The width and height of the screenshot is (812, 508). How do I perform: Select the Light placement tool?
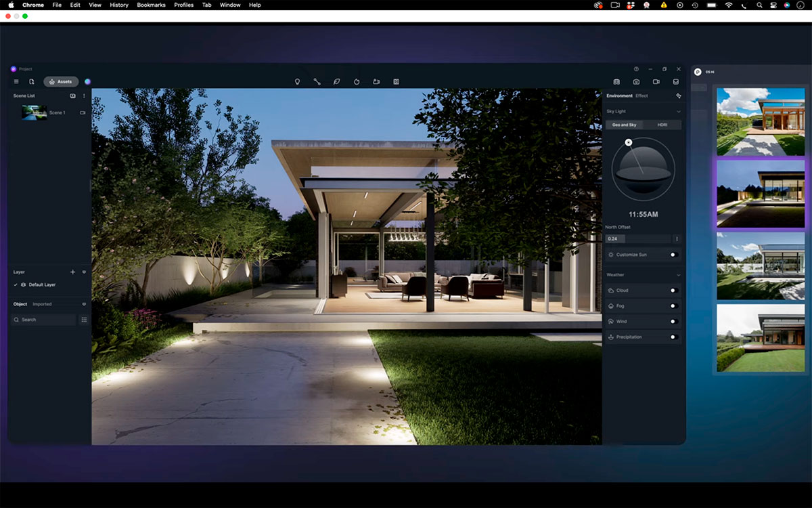[x=297, y=81]
